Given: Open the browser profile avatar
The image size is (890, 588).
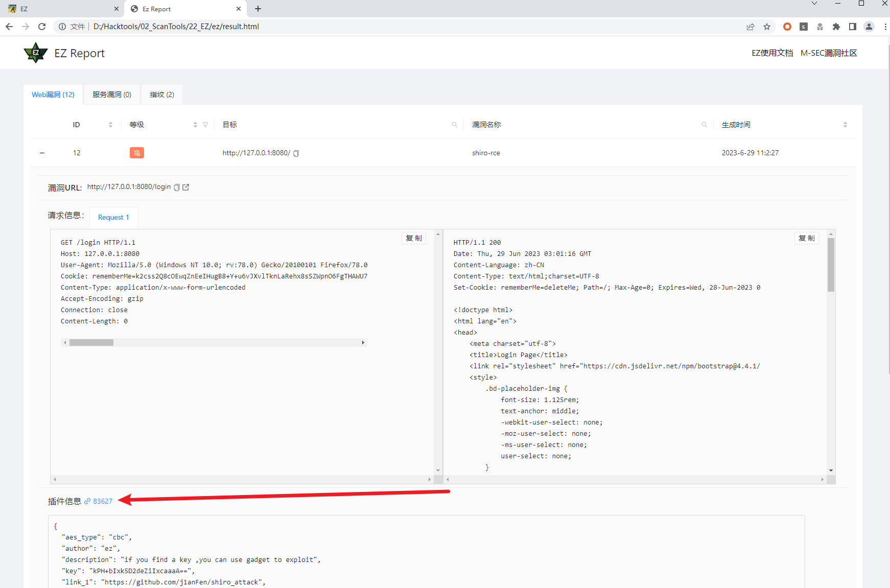Looking at the screenshot, I should pos(869,27).
